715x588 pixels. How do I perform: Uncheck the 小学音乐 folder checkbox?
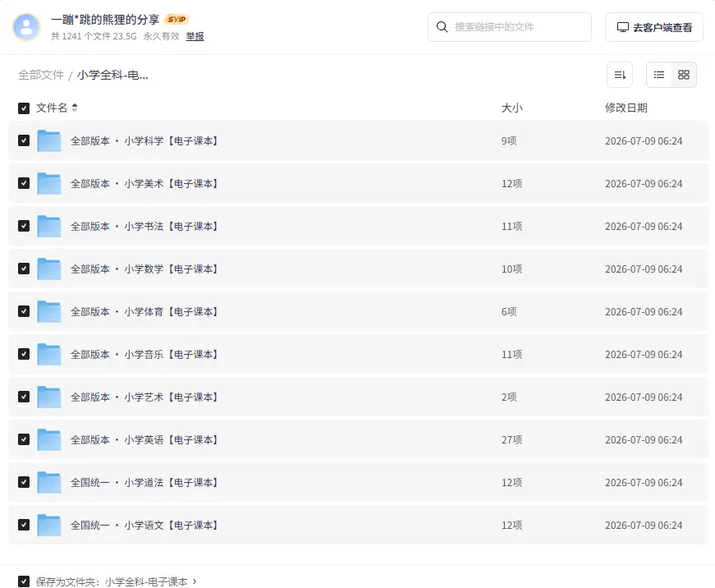(24, 355)
